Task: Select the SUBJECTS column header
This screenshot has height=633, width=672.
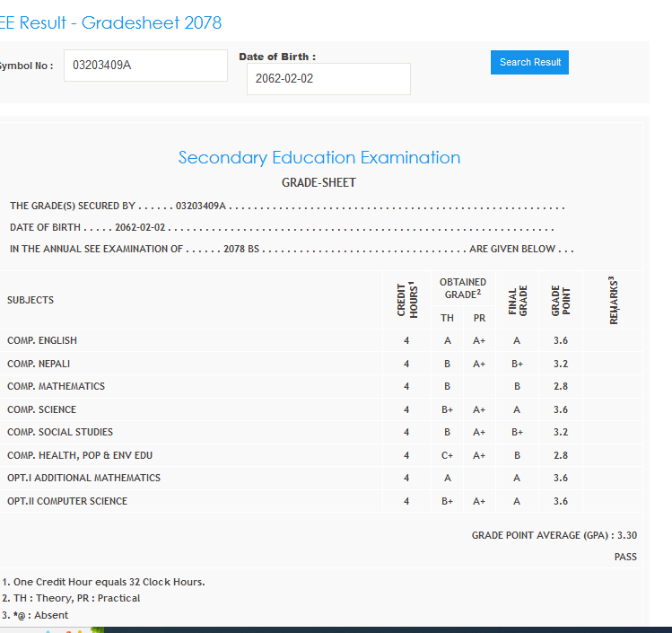Action: (31, 300)
